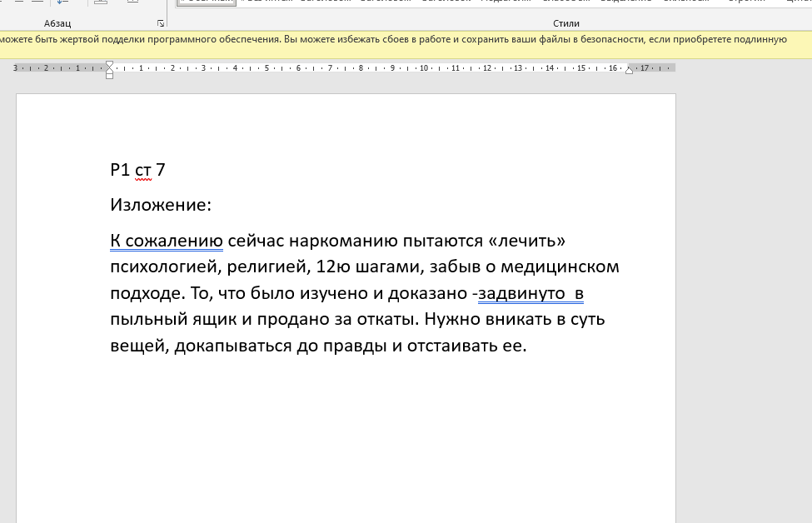Open the Абзац paragraph settings dialog launcher
Image resolution: width=812 pixels, height=523 pixels.
(x=161, y=23)
